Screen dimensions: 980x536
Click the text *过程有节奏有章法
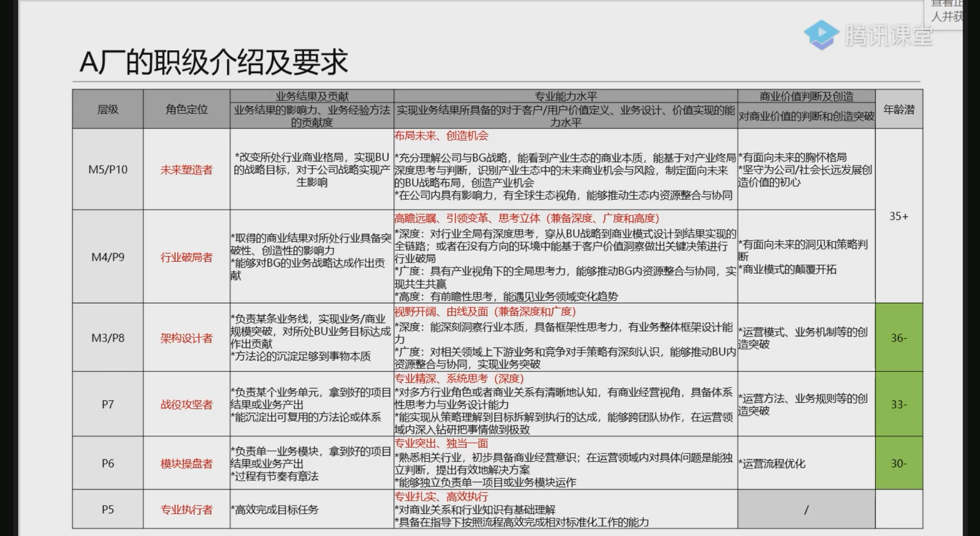point(275,476)
